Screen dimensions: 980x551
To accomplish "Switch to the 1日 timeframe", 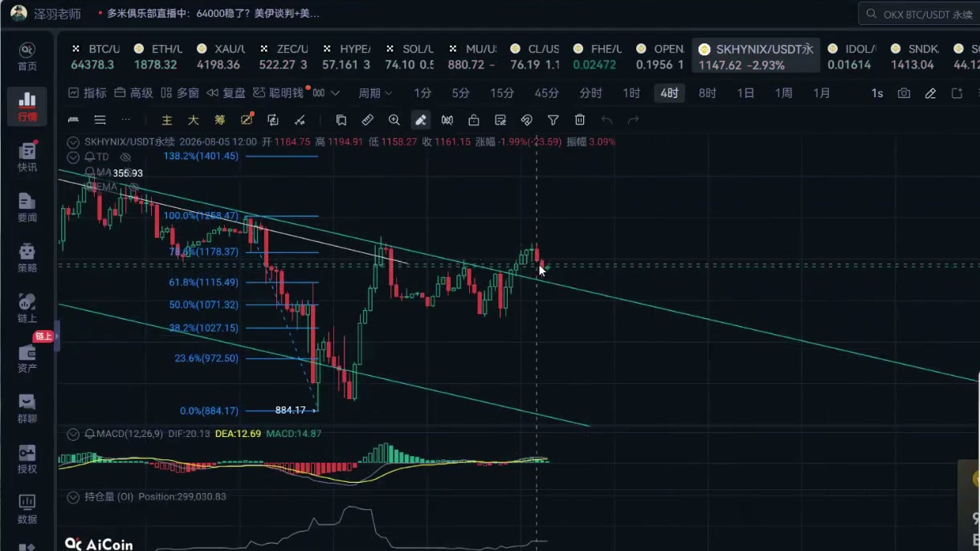I will tap(745, 93).
